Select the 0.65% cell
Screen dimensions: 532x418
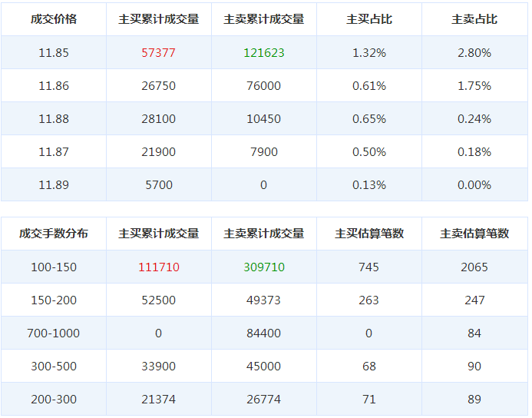369,119
